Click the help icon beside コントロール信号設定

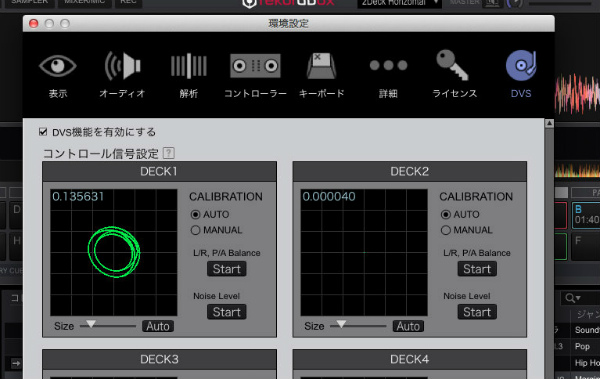[x=168, y=153]
